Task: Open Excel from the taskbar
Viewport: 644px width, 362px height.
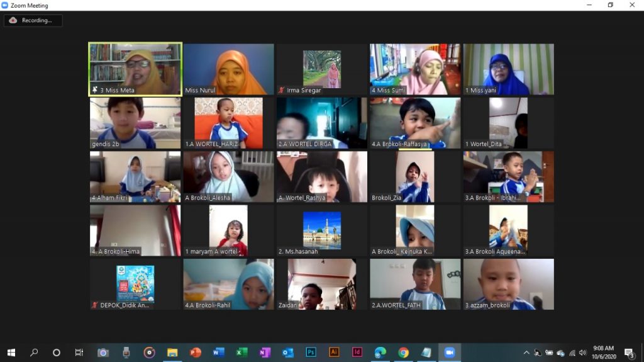Action: 241,353
